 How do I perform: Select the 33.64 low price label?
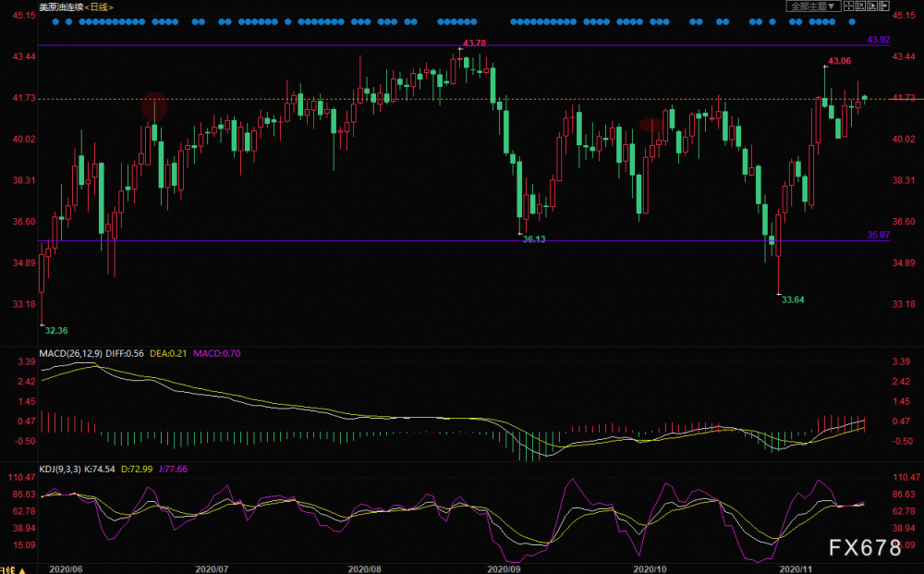(793, 299)
